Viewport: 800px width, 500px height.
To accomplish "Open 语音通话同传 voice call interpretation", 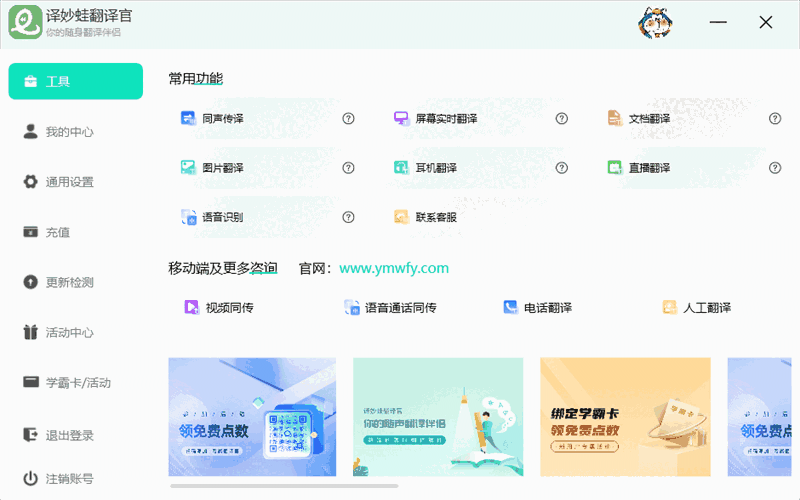I will pos(390,307).
